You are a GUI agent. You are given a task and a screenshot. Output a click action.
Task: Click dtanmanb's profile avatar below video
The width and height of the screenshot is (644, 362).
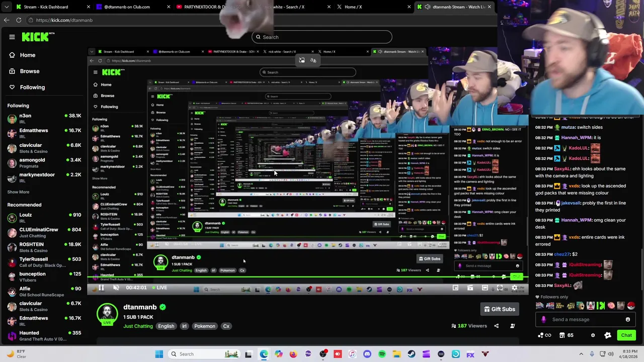(107, 314)
